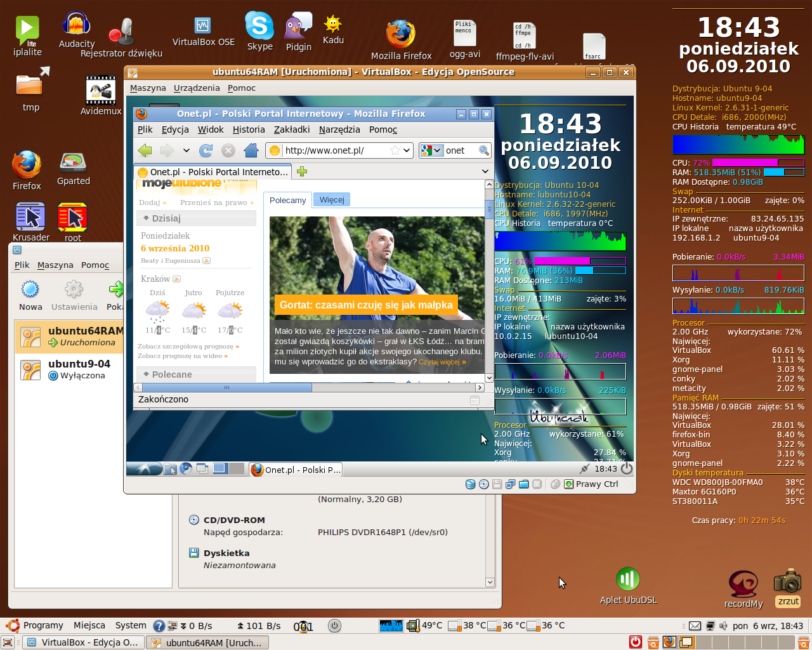Click the Stop loading button in Firefox

point(228,150)
